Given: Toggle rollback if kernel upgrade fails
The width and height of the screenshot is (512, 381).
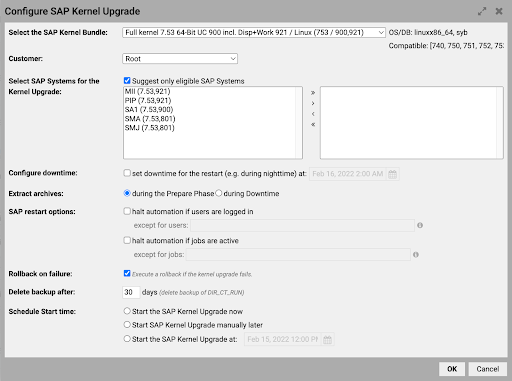Looking at the screenshot, I should click(127, 274).
